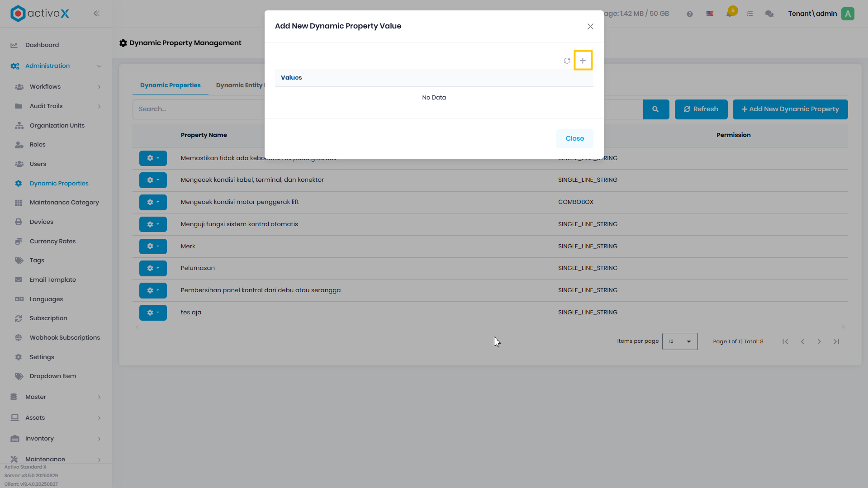Close the Add New Dynamic Property Value dialog
Viewport: 868px width, 488px height.
pos(590,27)
